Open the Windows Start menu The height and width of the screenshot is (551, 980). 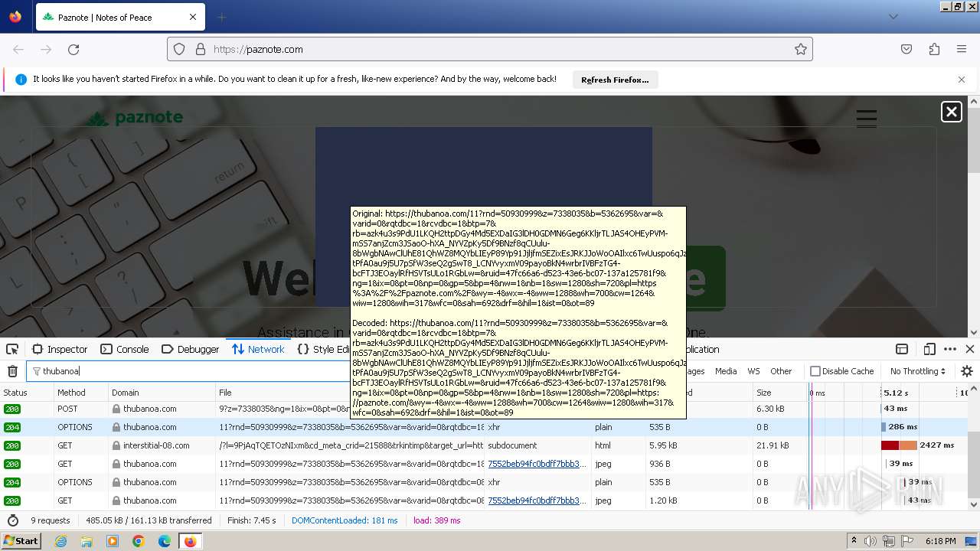coord(21,540)
